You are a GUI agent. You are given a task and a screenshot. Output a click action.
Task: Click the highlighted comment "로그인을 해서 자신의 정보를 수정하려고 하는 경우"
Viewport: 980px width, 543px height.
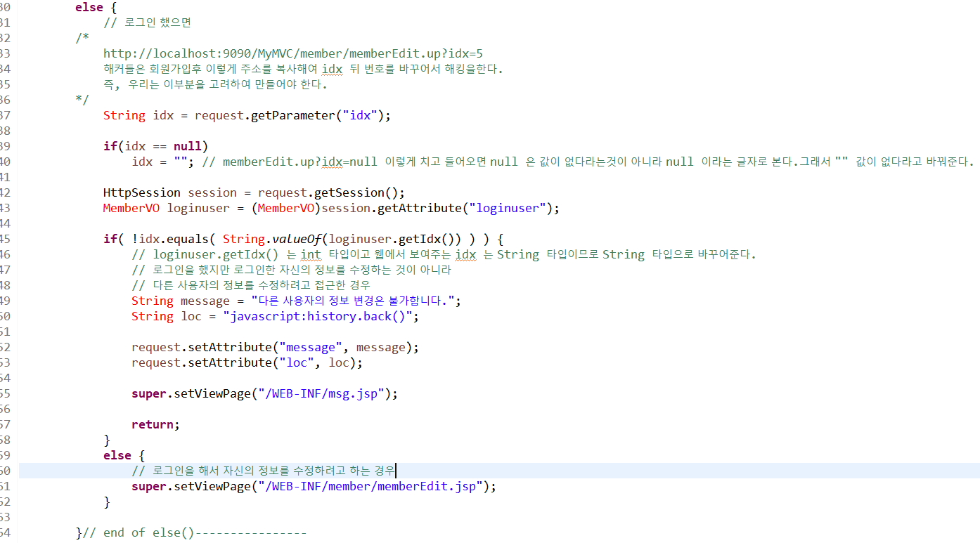point(264,471)
